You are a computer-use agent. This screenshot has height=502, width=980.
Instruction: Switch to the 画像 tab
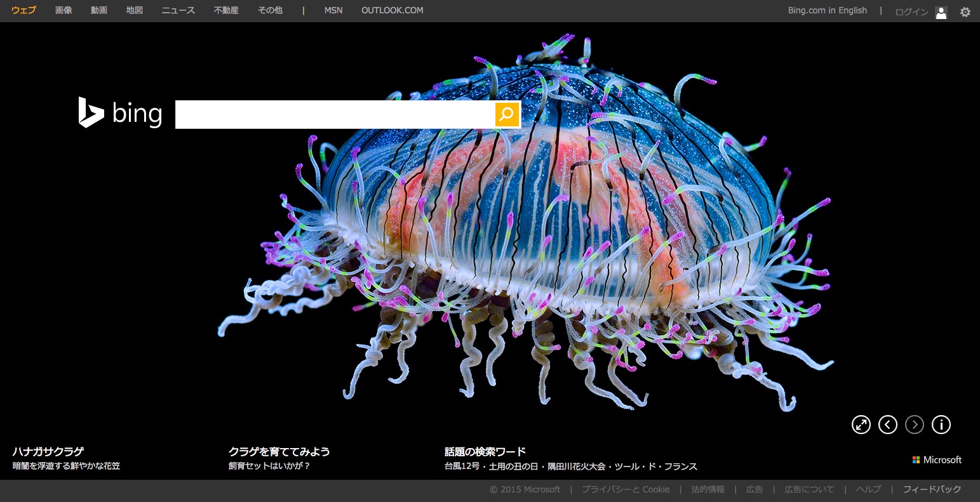(64, 11)
